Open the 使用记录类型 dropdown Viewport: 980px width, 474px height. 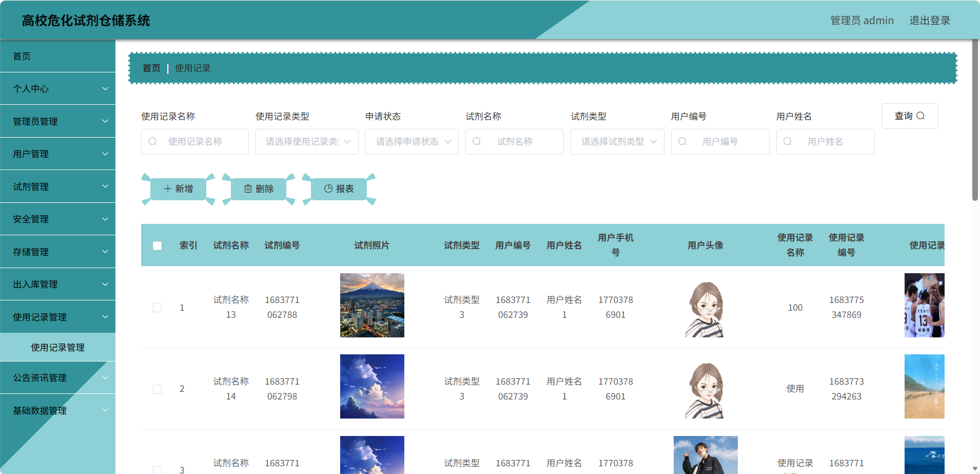point(307,142)
